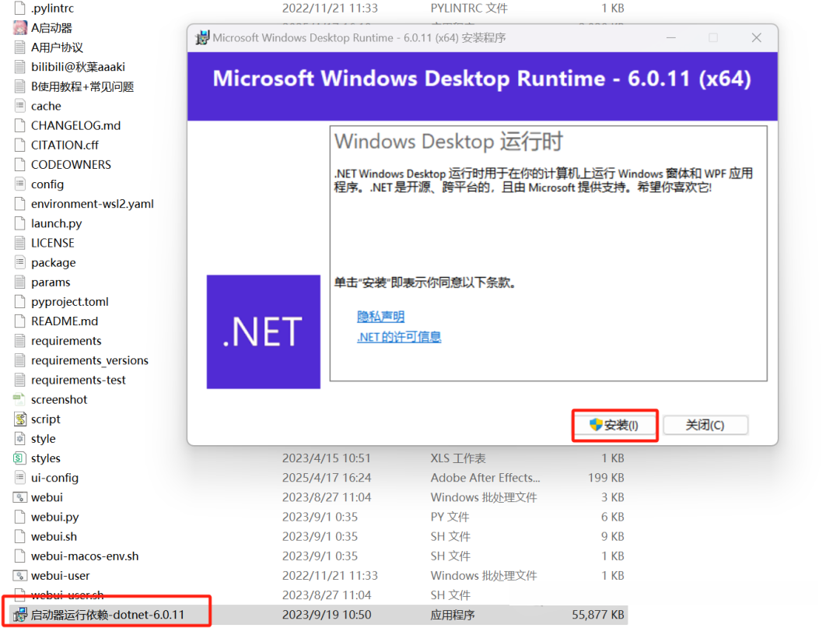Select the .pylintrc file icon

[19, 8]
